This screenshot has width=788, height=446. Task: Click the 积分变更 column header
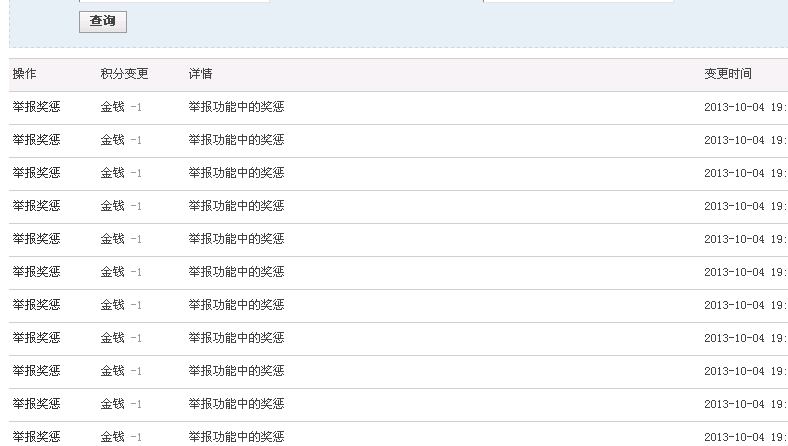point(124,74)
